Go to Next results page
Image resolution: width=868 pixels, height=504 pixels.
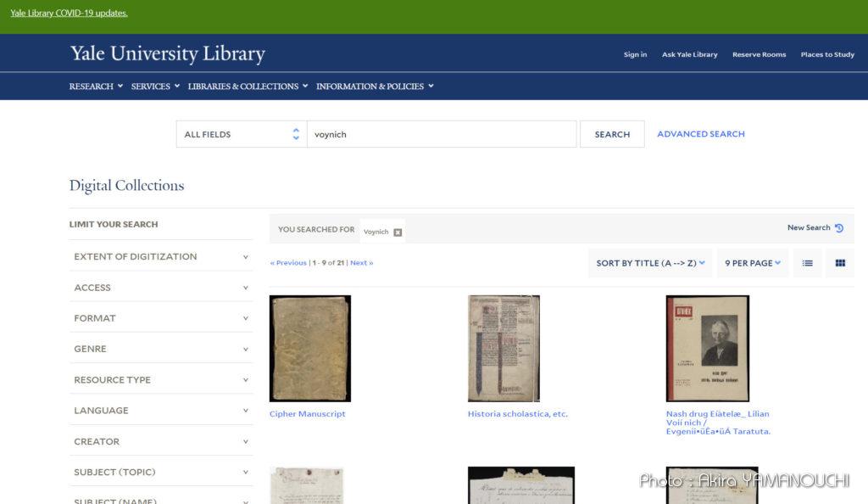361,263
